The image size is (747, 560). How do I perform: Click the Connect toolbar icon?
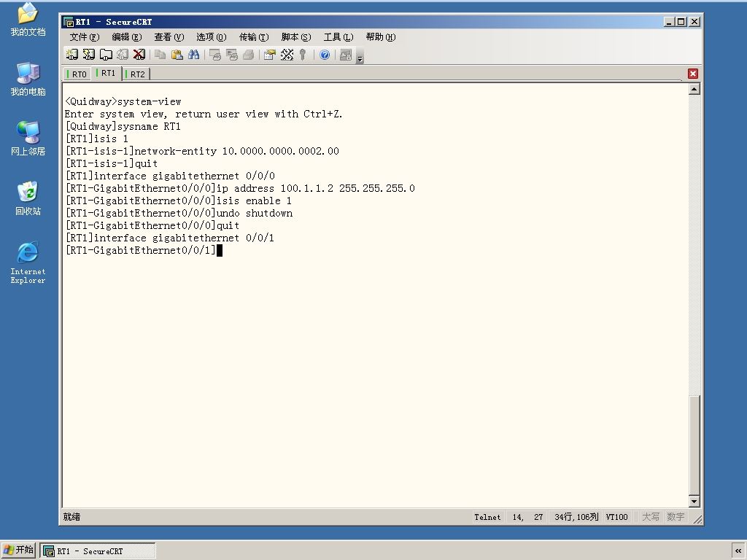(x=72, y=55)
